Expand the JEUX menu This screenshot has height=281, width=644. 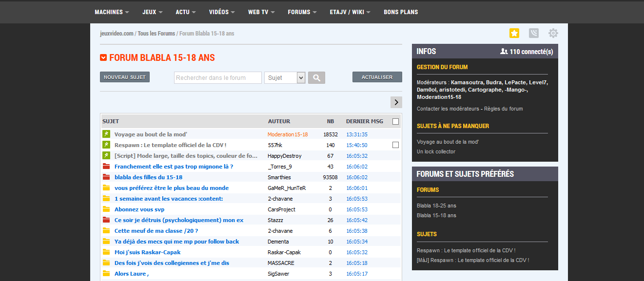[x=153, y=12]
